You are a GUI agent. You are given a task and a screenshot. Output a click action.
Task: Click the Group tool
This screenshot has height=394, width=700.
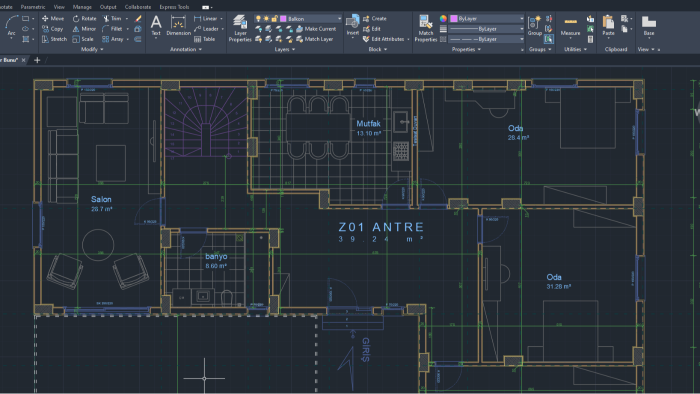(x=534, y=26)
